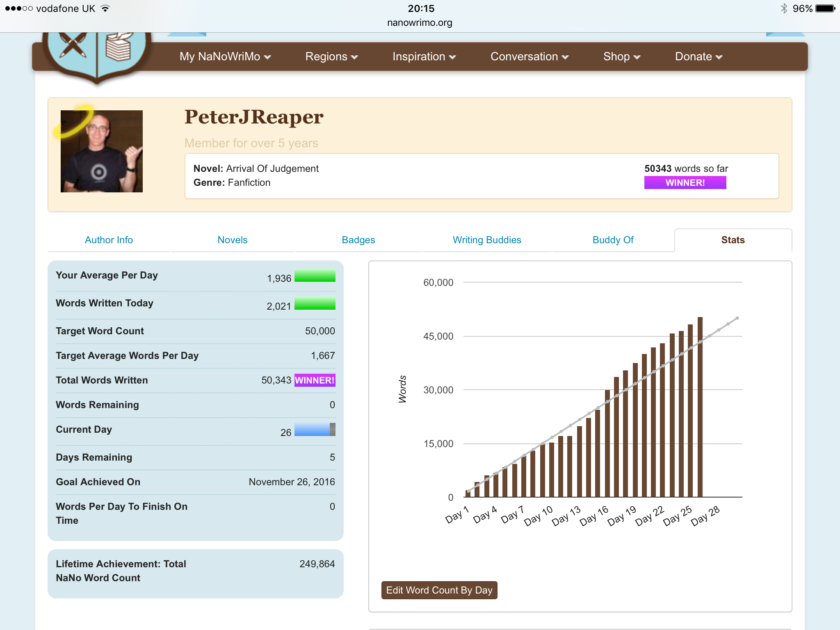Open the Conversation dropdown
The width and height of the screenshot is (840, 630).
[529, 57]
